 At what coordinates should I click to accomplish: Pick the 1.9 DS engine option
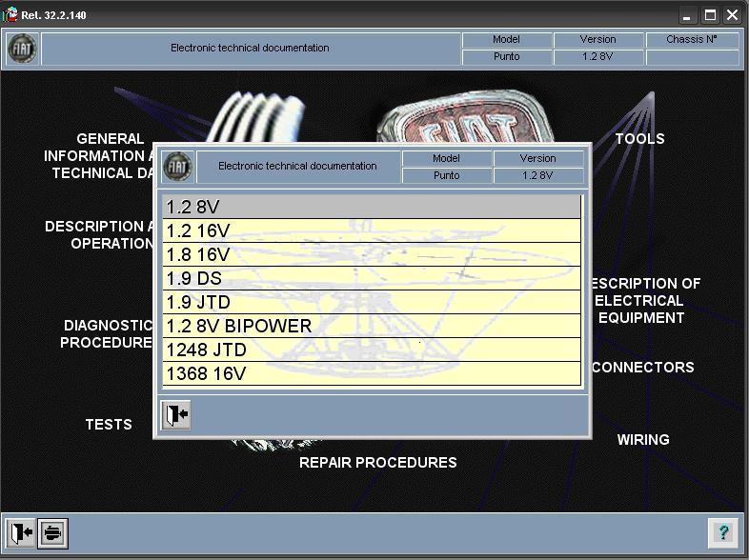[x=372, y=278]
